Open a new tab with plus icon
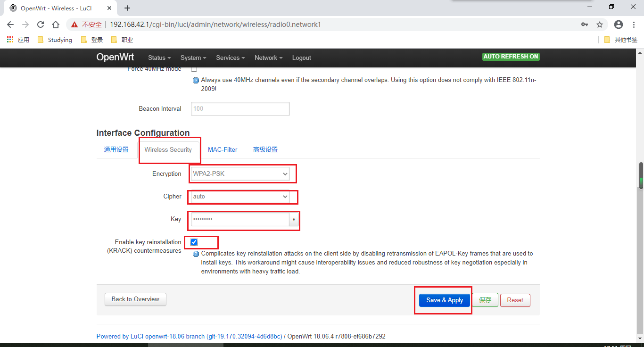This screenshot has width=644, height=347. click(127, 8)
